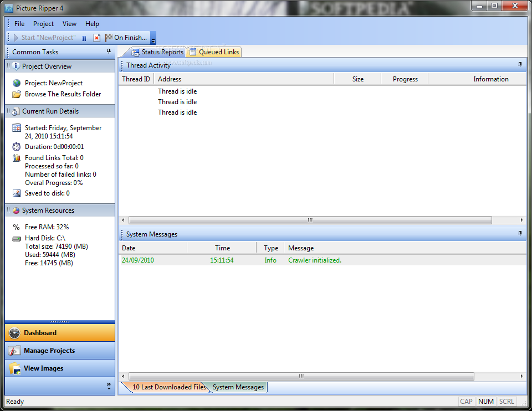The width and height of the screenshot is (532, 411).
Task: Collapse the Project Overview section header
Action: tap(60, 66)
